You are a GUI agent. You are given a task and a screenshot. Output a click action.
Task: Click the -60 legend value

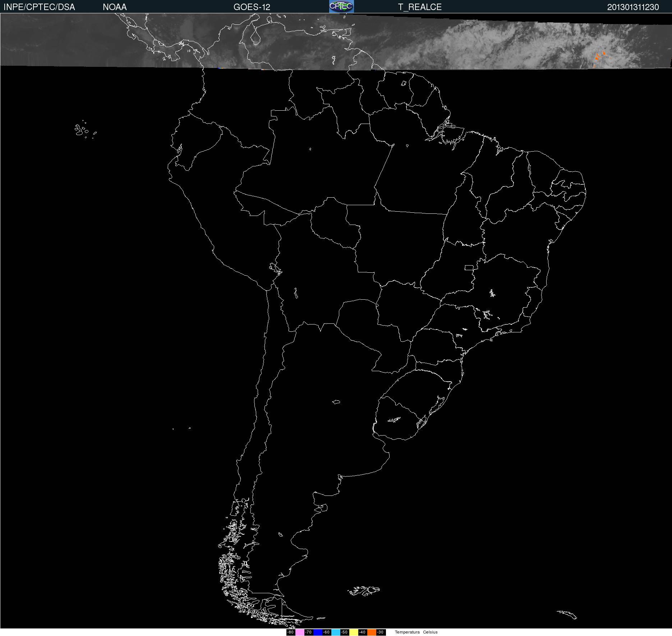tap(326, 632)
